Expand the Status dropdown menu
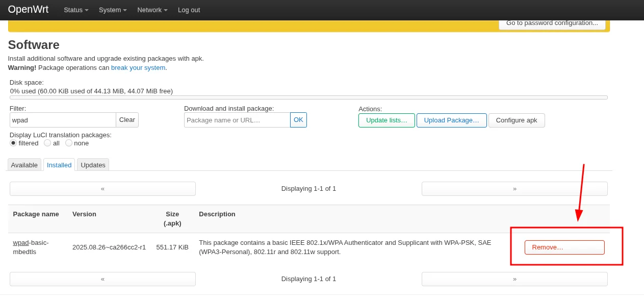Image resolution: width=644 pixels, height=301 pixels. [75, 10]
